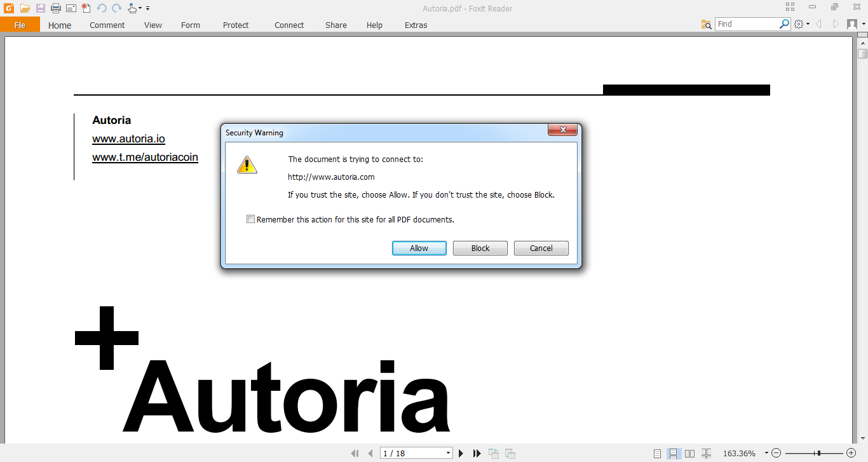Image resolution: width=868 pixels, height=462 pixels.
Task: Open the advanced folder search icon
Action: click(x=706, y=24)
